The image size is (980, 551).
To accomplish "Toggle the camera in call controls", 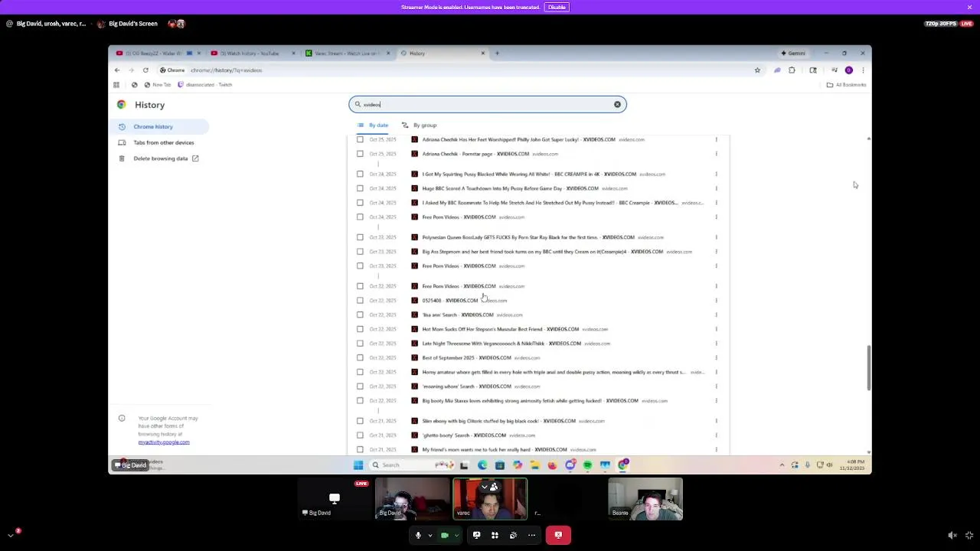I will 444,535.
